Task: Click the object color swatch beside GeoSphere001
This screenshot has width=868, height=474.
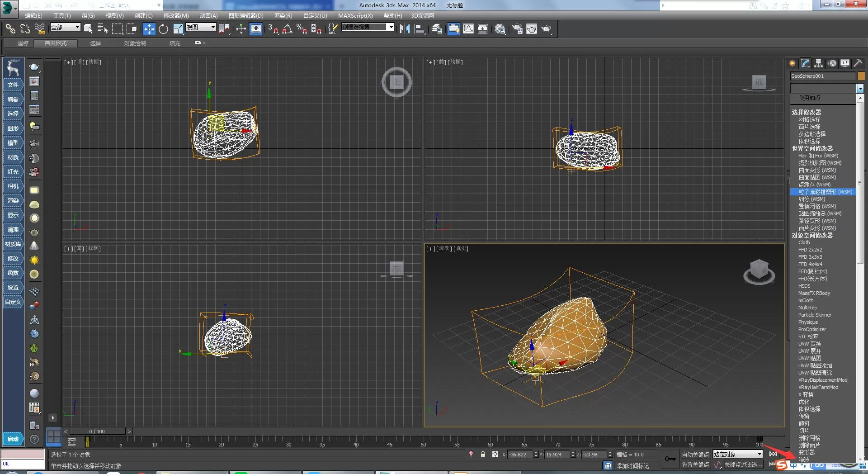Action: (861, 76)
